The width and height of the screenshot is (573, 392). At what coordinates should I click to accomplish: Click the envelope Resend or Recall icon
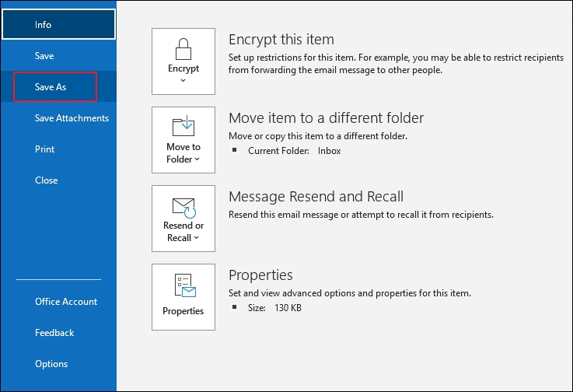coord(183,207)
